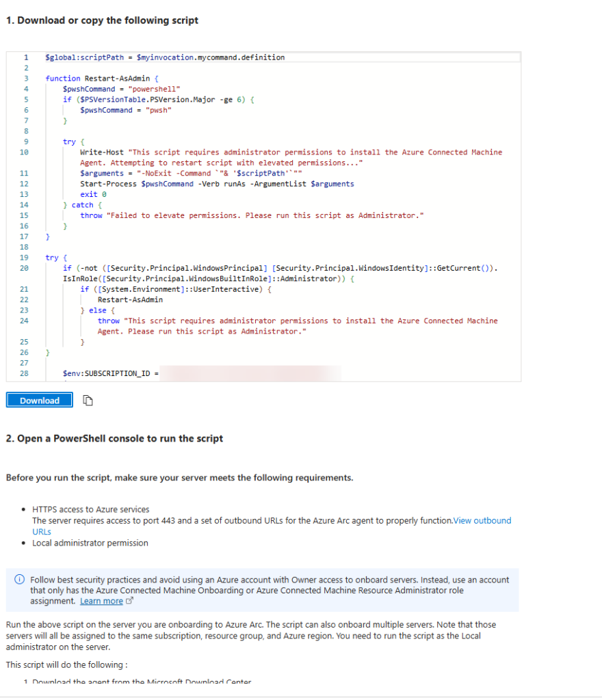Click the Write-Host statement on line 10
This screenshot has height=700, width=602.
[291, 158]
